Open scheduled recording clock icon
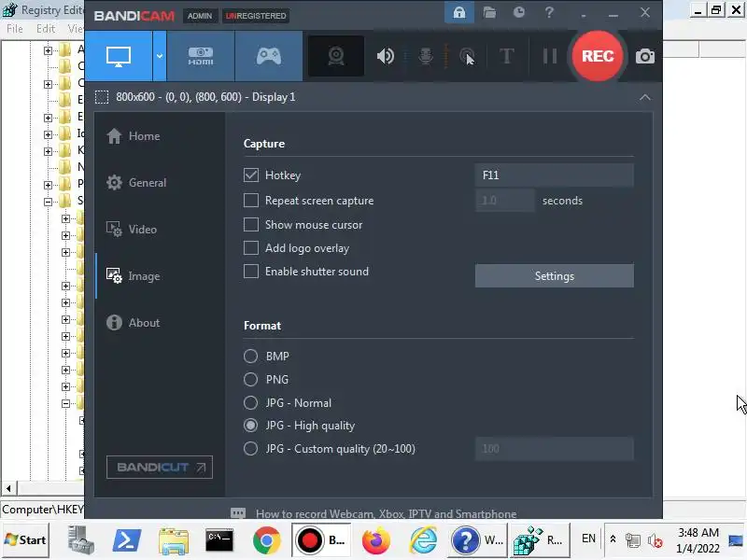The width and height of the screenshot is (747, 560). point(519,12)
